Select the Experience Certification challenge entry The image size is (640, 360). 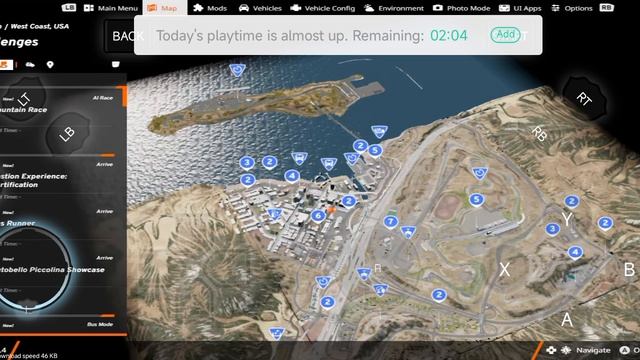pos(57,180)
